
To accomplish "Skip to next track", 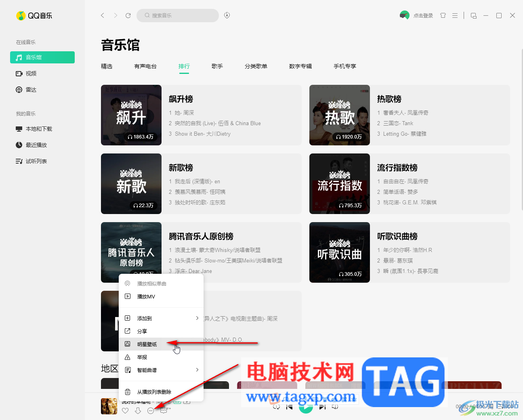I will [x=322, y=407].
